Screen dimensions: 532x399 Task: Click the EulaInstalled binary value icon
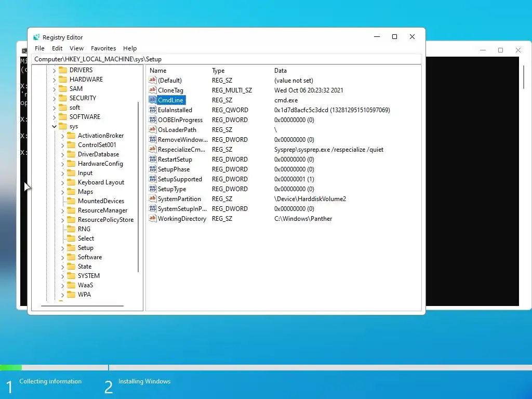coord(153,110)
